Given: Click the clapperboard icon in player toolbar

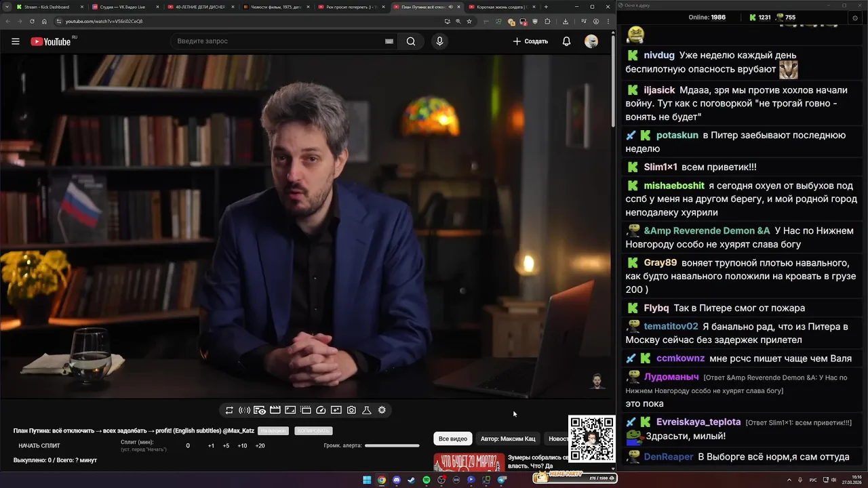Looking at the screenshot, I should click(275, 410).
